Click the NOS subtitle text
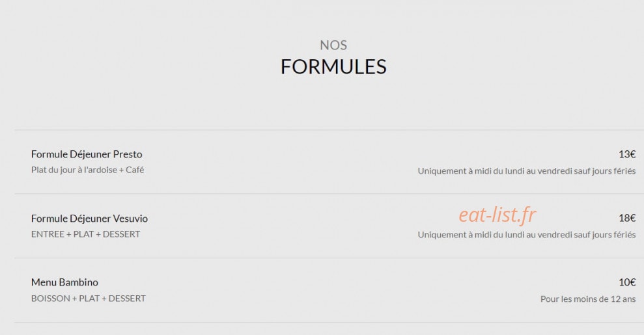This screenshot has width=644, height=335. click(333, 45)
